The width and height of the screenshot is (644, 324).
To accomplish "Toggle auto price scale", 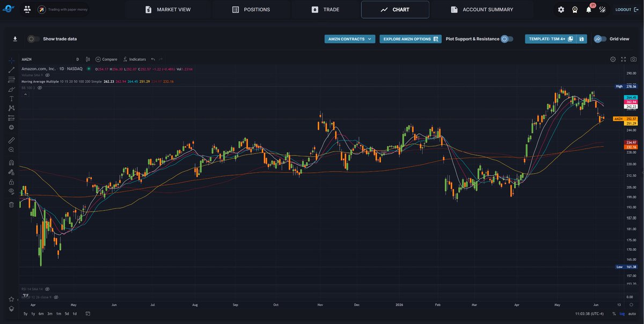I will (x=632, y=314).
